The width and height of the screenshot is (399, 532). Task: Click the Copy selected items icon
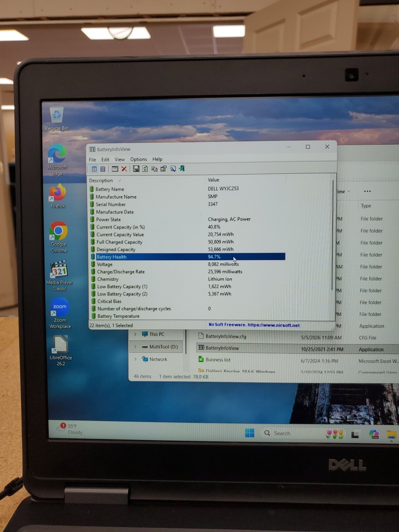click(x=154, y=169)
